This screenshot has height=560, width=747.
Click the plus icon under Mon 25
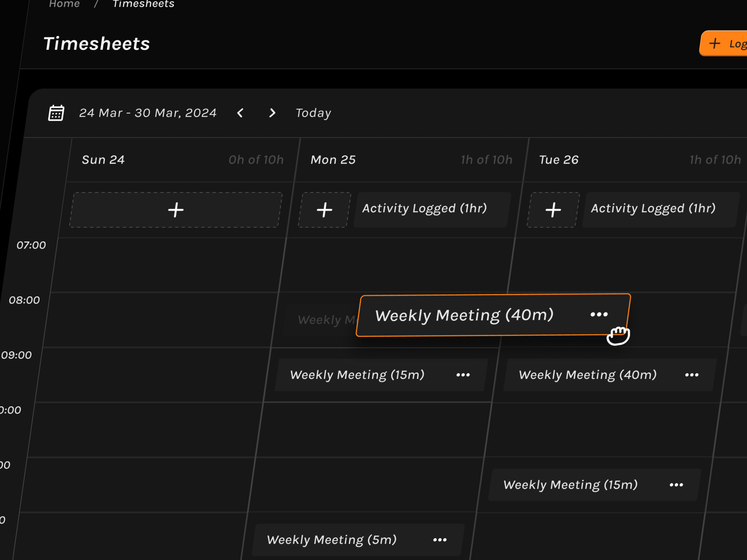coord(324,210)
